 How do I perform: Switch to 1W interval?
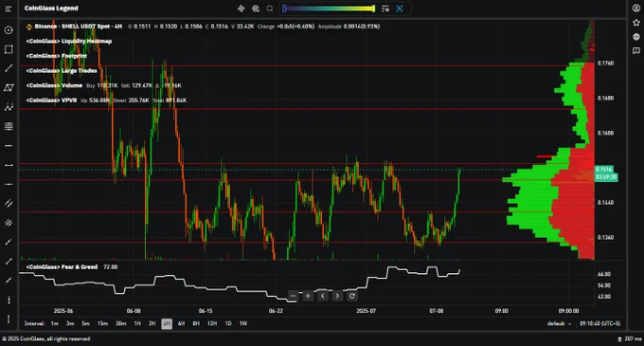tap(243, 324)
